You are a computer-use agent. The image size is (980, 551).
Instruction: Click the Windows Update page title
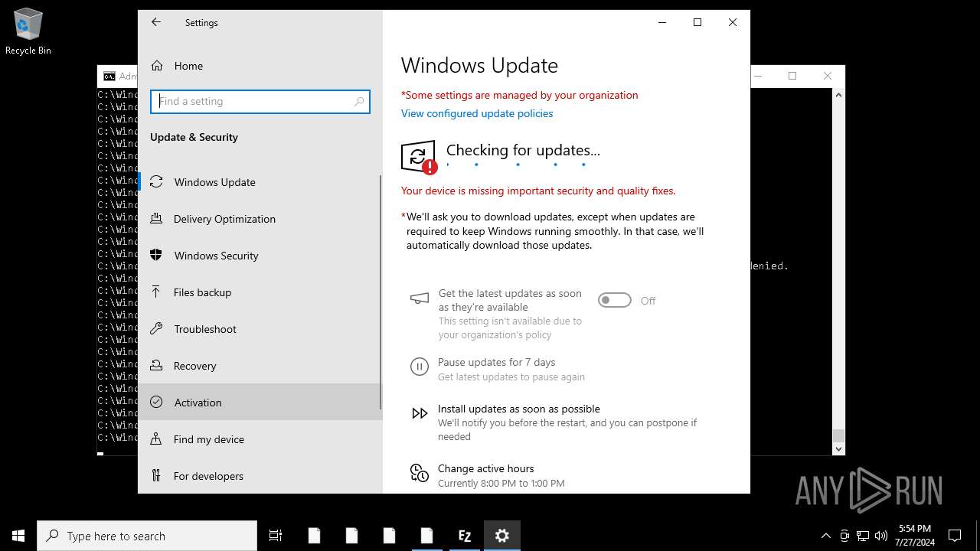tap(479, 65)
